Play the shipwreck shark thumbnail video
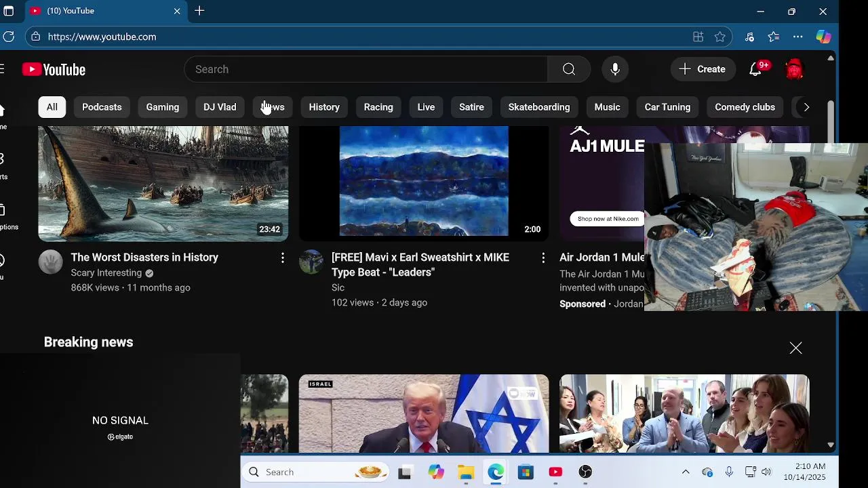 pyautogui.click(x=163, y=183)
